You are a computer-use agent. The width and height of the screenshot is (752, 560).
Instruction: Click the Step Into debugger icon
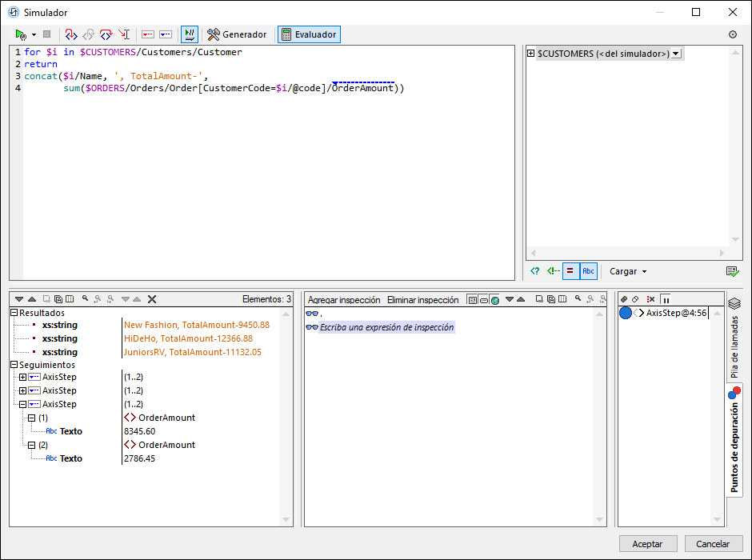pos(70,34)
